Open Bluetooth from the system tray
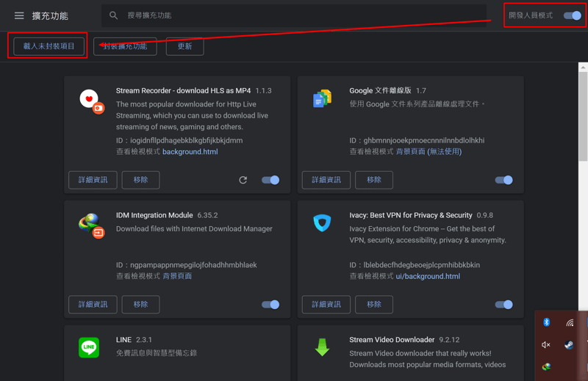 click(x=546, y=322)
